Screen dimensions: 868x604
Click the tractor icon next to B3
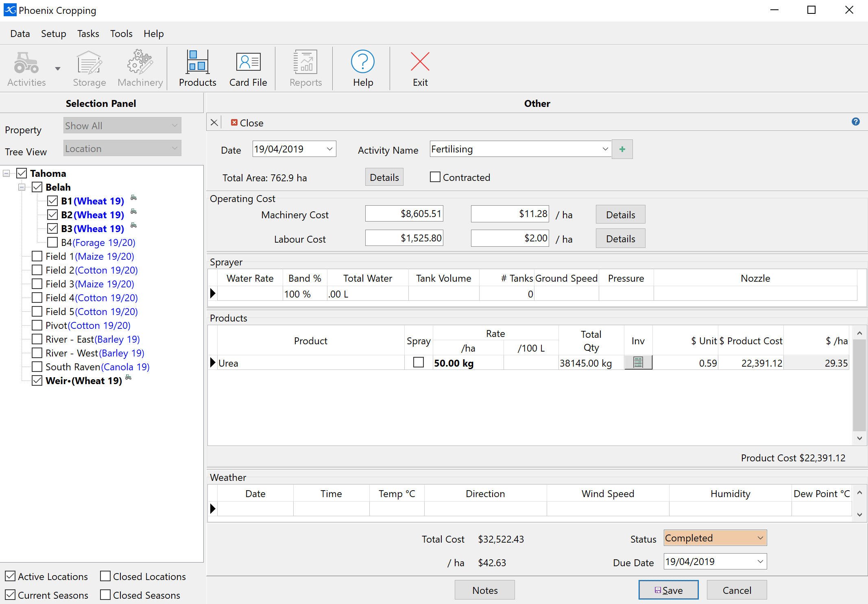tap(133, 226)
